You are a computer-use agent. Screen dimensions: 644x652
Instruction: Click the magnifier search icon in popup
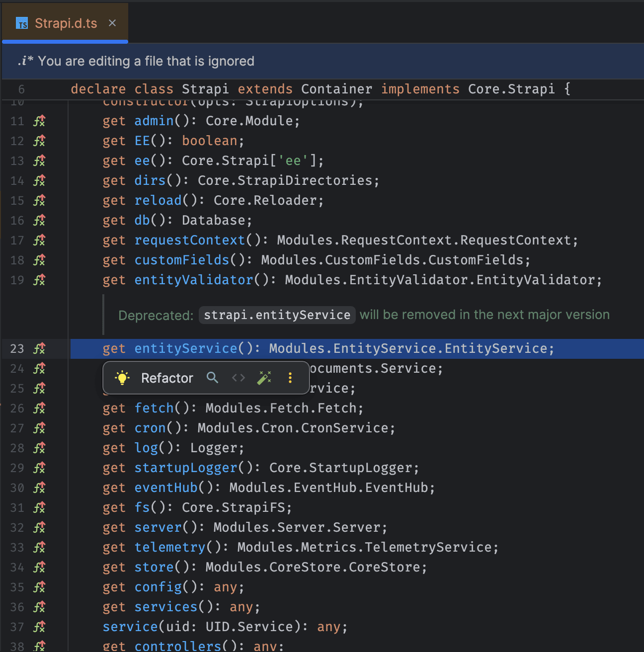pyautogui.click(x=212, y=378)
